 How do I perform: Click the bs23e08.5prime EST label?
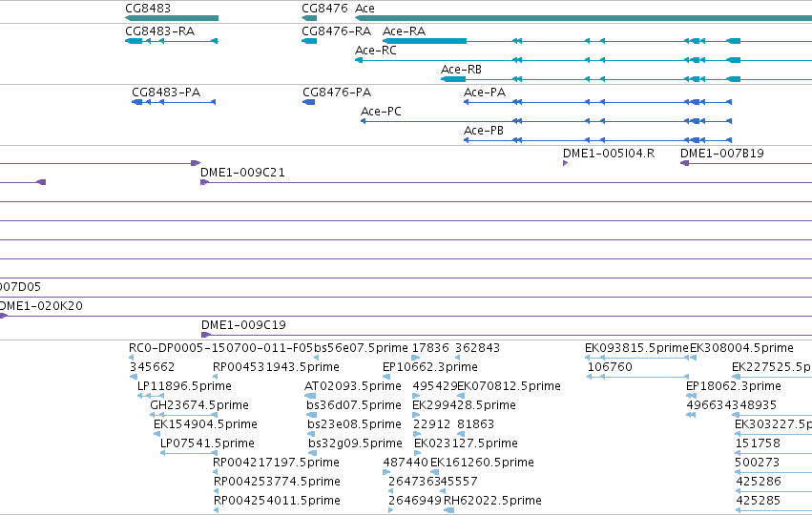(354, 424)
